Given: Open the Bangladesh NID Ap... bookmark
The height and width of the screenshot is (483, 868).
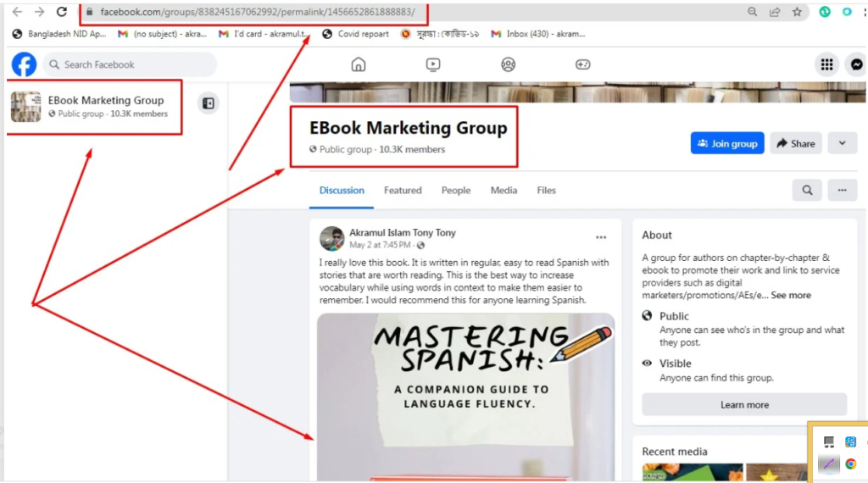Looking at the screenshot, I should (x=58, y=34).
